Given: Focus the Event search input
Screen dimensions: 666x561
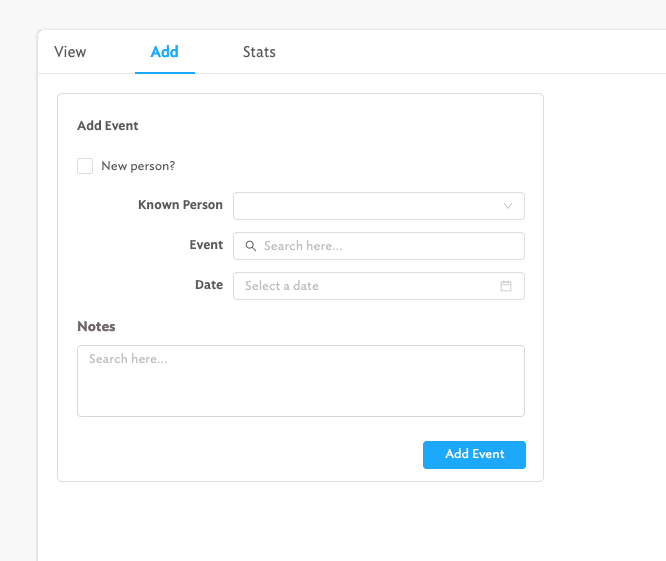Looking at the screenshot, I should coord(379,246).
